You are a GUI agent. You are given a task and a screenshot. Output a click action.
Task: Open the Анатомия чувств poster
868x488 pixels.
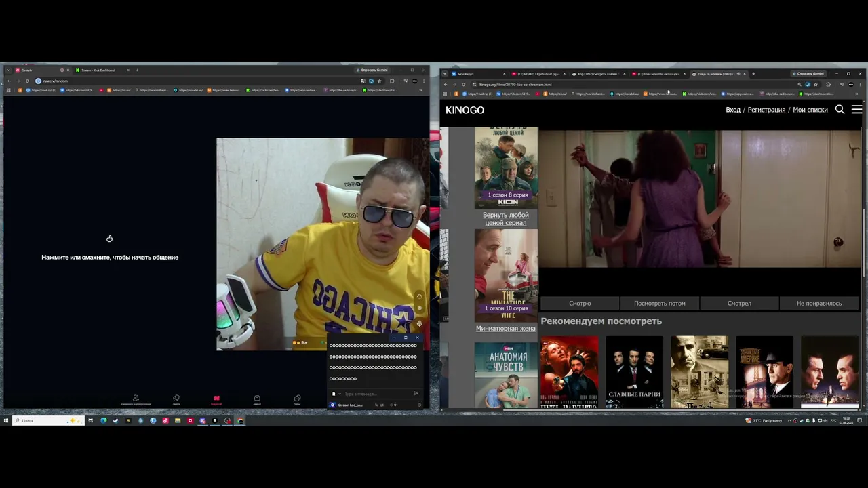(506, 375)
